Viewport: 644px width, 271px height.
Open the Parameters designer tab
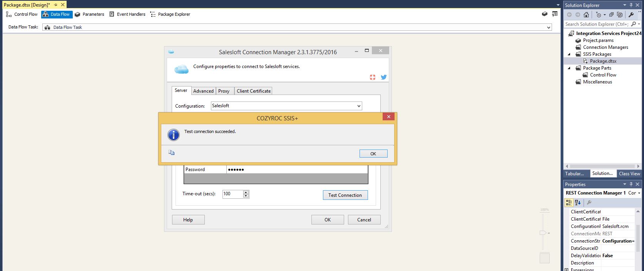89,14
